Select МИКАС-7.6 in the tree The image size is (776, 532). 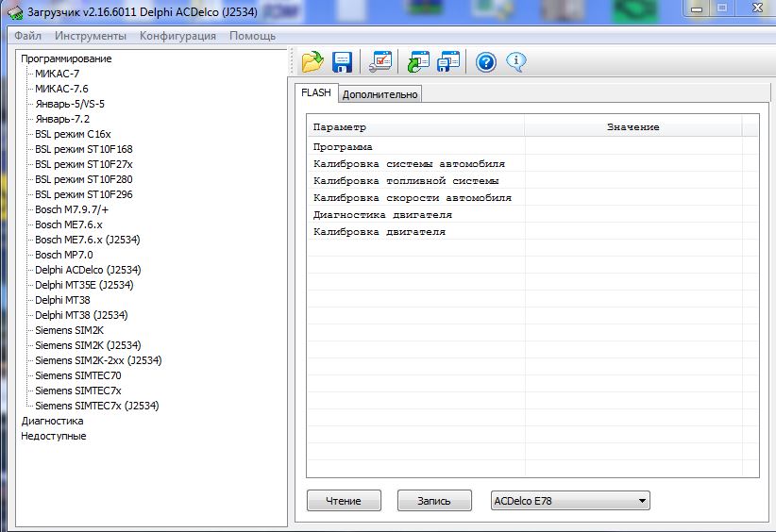pos(61,89)
